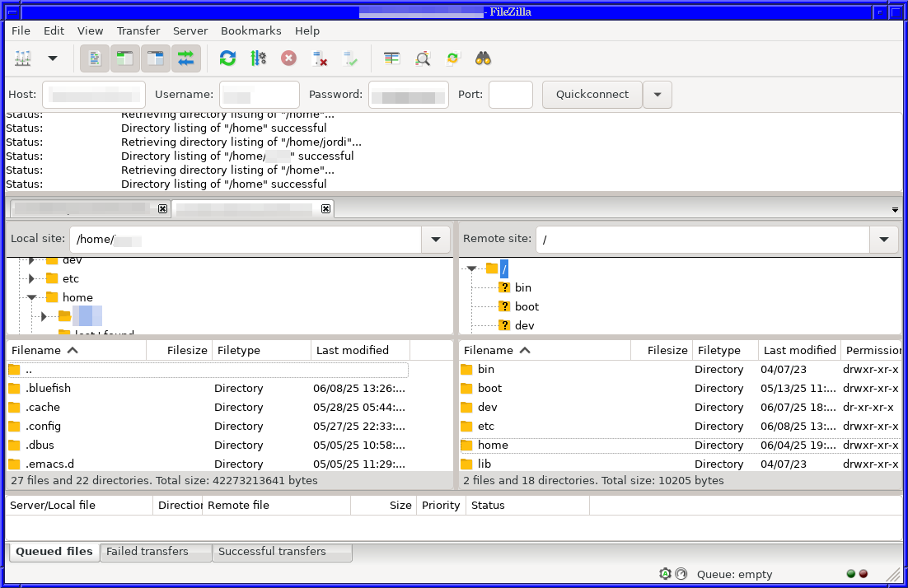Click the Port input field

click(x=511, y=95)
